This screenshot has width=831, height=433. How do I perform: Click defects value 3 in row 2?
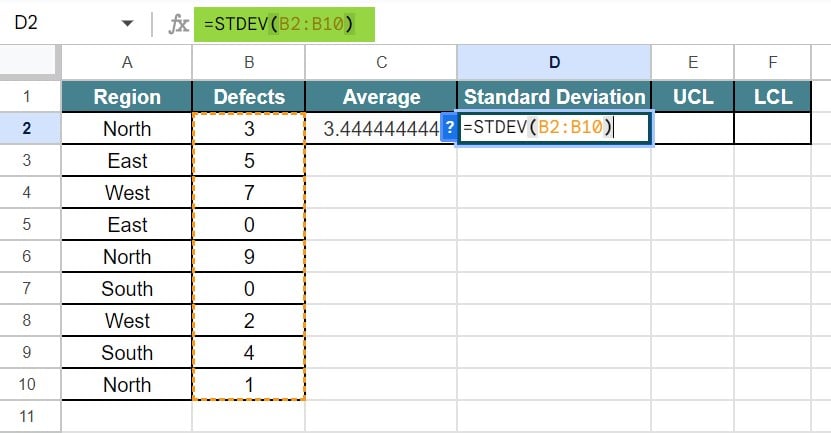249,129
